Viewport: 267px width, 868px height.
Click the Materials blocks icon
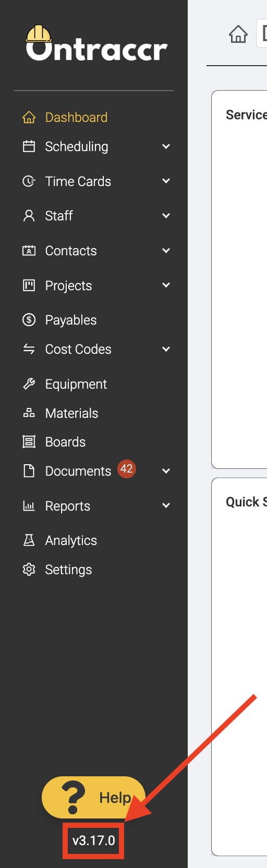tap(29, 413)
